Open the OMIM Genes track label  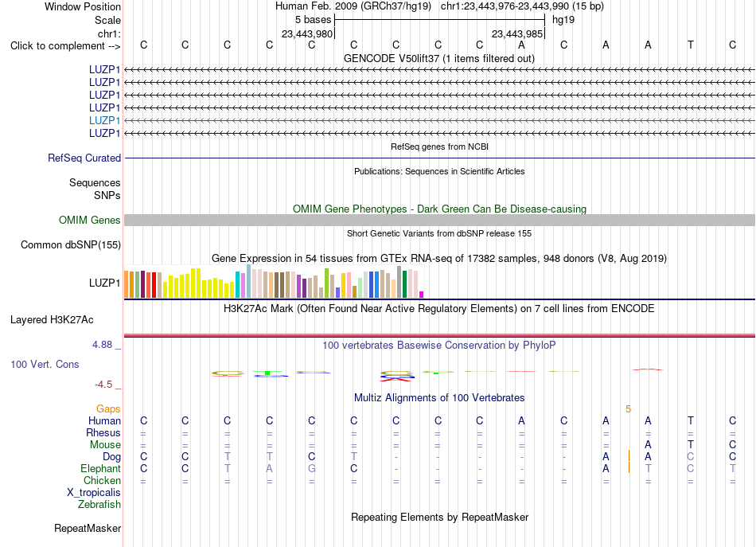point(89,220)
